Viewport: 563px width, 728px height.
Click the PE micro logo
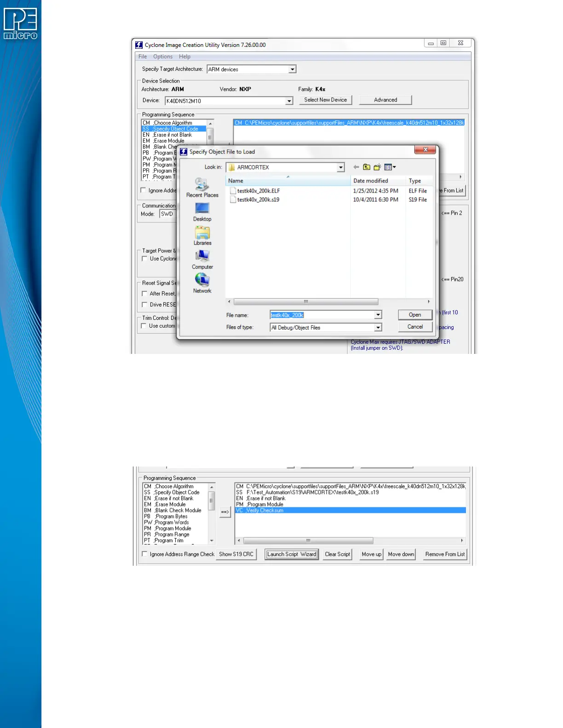tap(21, 23)
